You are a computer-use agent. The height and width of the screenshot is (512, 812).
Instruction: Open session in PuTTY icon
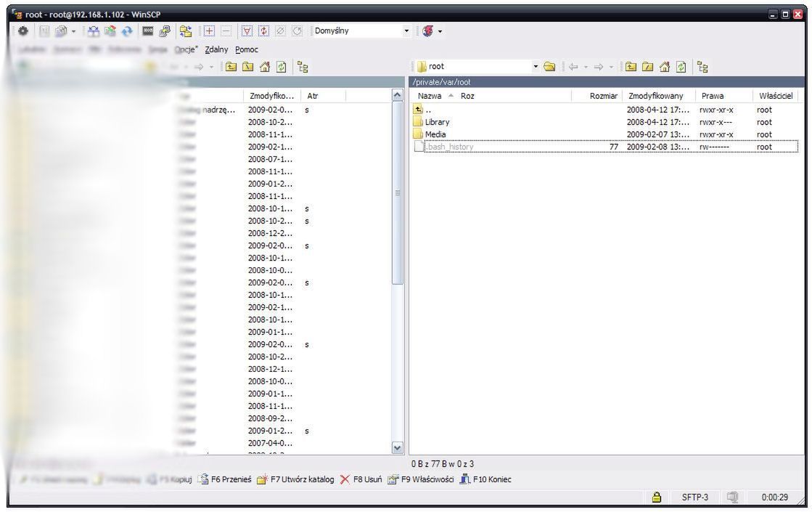click(165, 31)
